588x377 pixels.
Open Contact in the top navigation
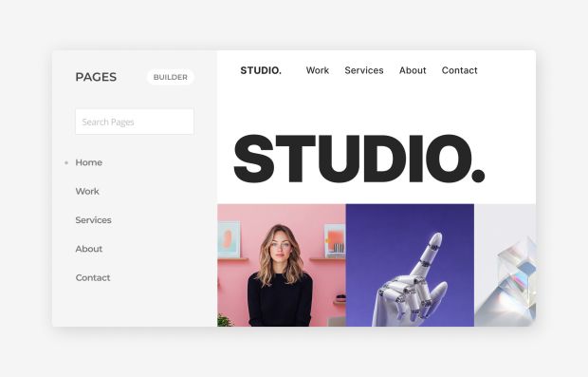460,70
